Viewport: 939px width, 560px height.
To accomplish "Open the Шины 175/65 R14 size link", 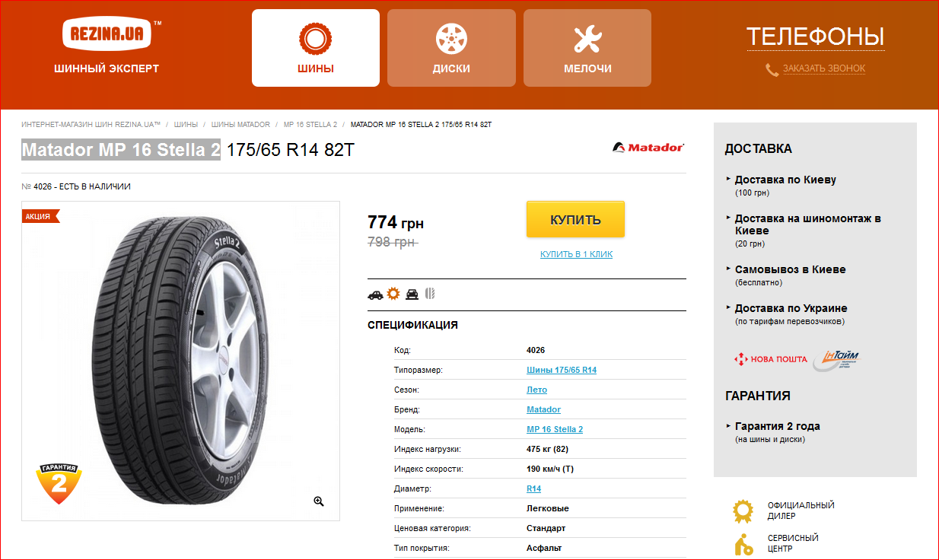I will point(562,370).
